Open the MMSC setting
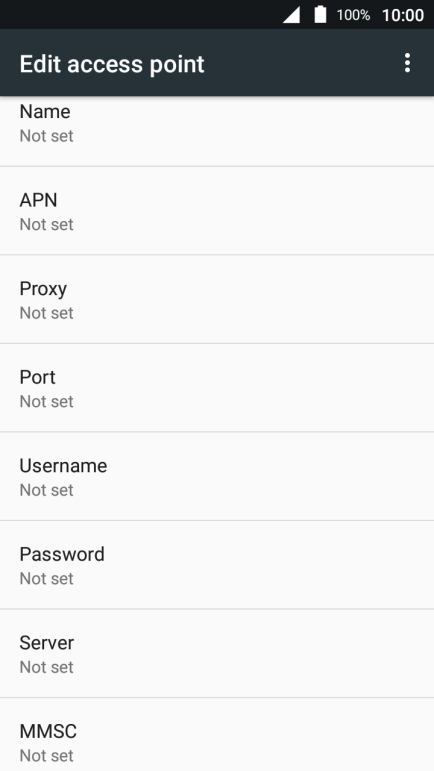The image size is (434, 771). pos(217,735)
